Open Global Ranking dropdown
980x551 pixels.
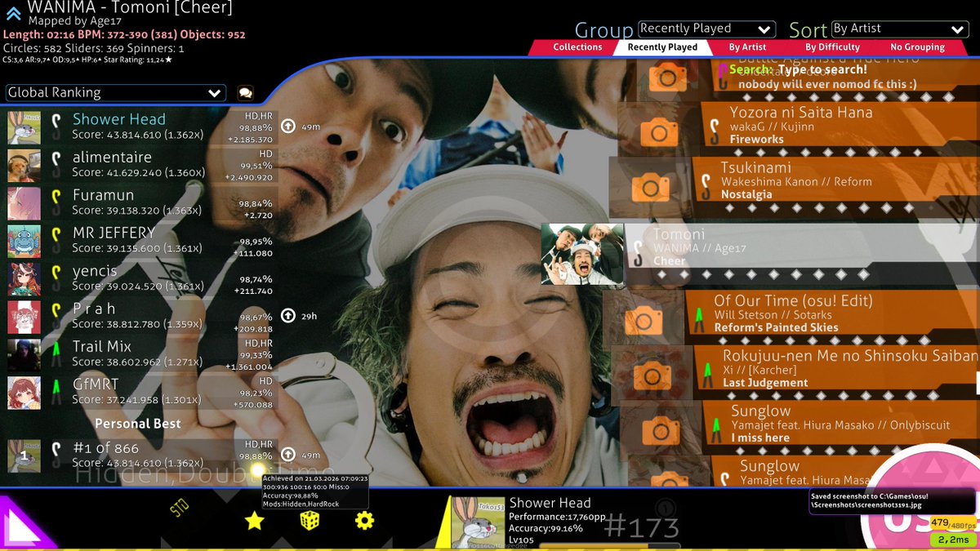point(115,93)
